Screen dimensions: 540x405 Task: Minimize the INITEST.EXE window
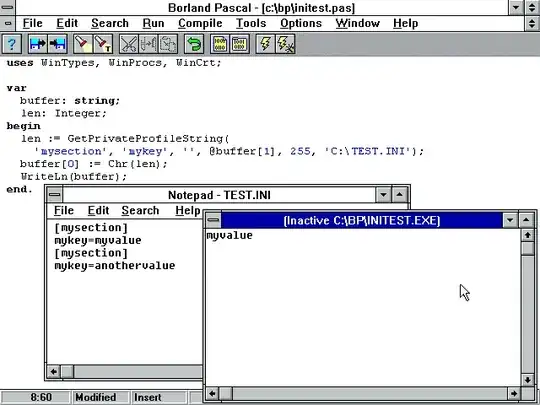510,220
